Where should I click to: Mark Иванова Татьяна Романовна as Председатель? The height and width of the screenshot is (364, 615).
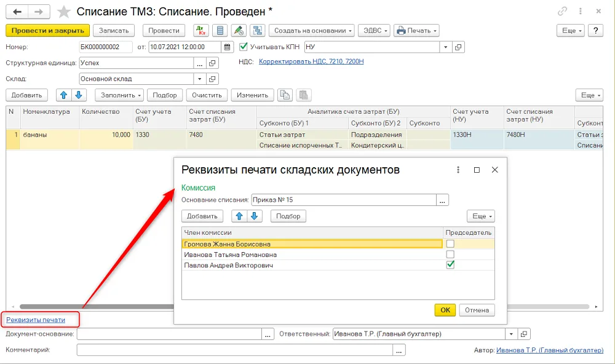[x=450, y=255]
